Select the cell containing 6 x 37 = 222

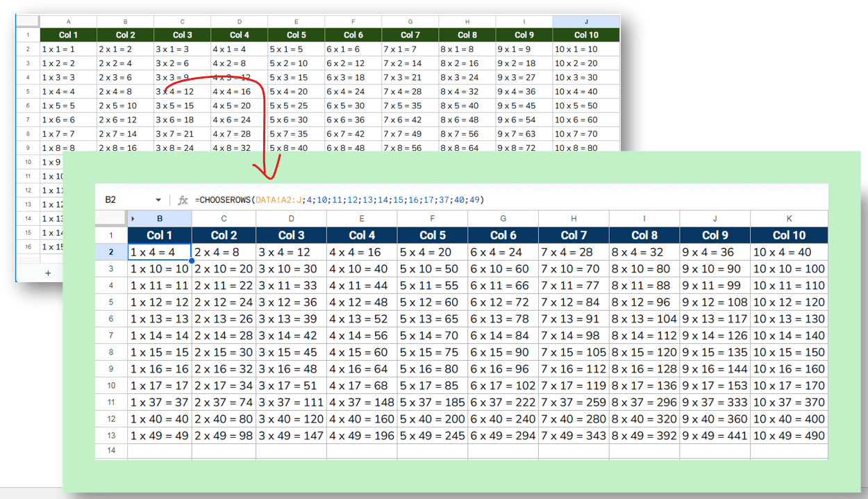pyautogui.click(x=503, y=402)
